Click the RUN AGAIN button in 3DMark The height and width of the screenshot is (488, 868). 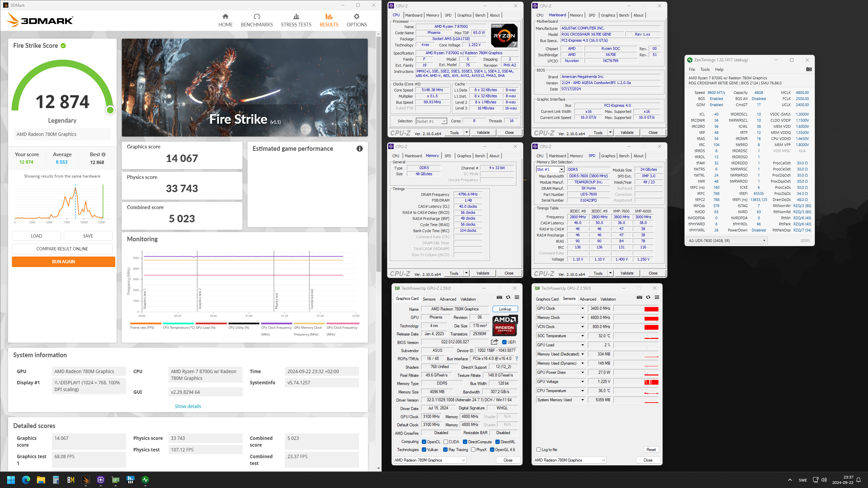coord(63,262)
